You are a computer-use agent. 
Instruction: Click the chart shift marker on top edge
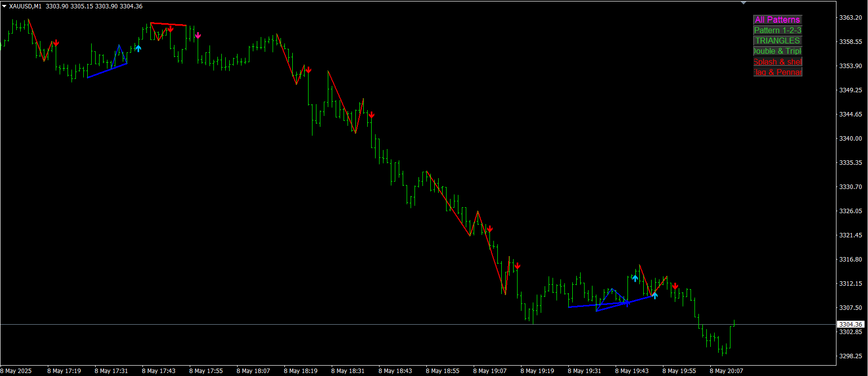click(x=743, y=3)
